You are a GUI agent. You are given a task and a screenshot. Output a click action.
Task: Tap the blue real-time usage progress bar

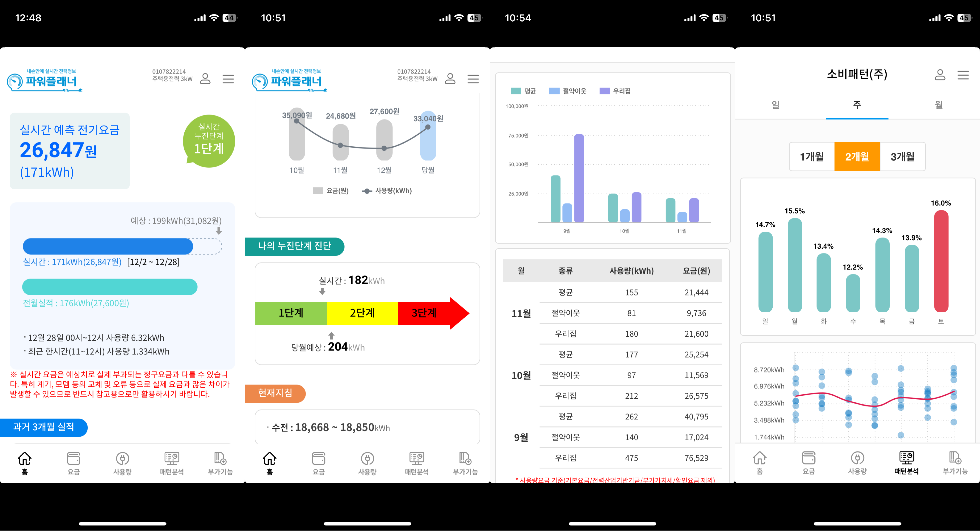tap(108, 246)
